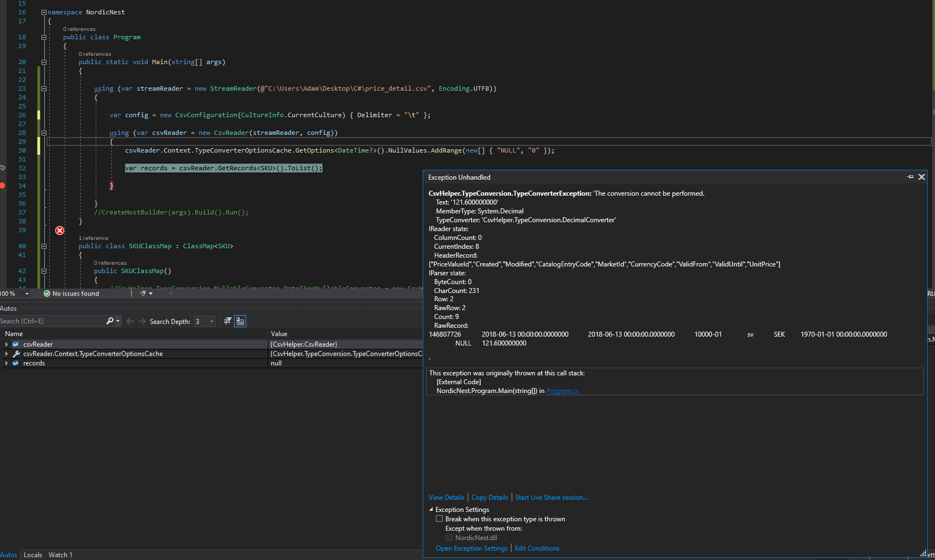The height and width of the screenshot is (560, 935).
Task: Switch to the Locals tab
Action: (33, 554)
